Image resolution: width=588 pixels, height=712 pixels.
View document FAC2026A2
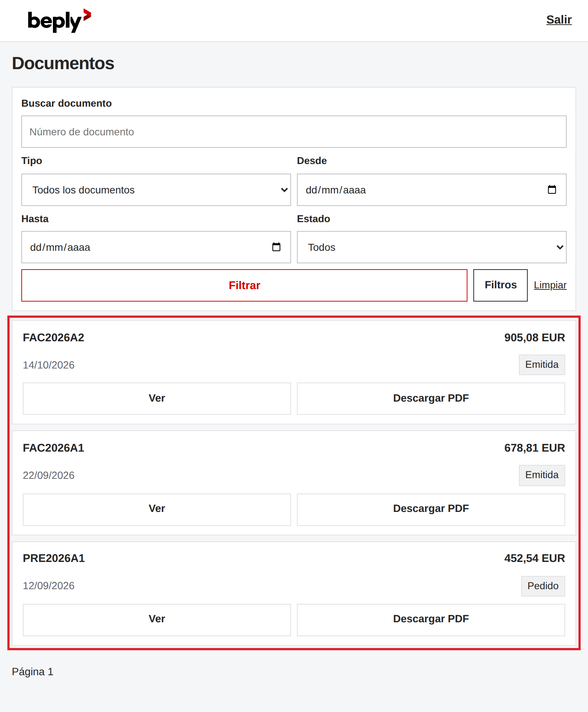pyautogui.click(x=157, y=399)
